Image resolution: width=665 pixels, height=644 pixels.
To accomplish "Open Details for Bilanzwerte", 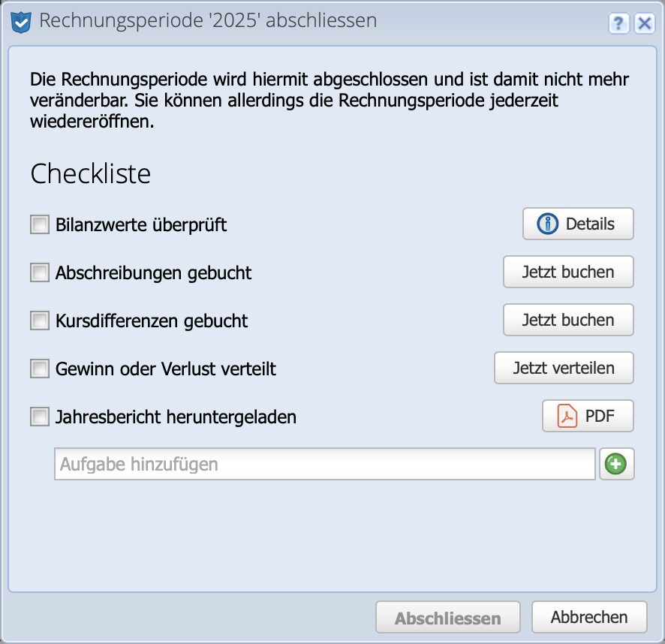I will point(578,223).
